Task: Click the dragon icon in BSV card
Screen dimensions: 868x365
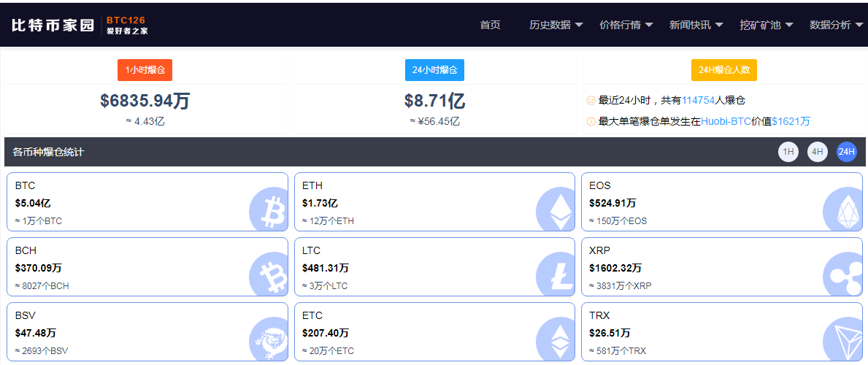Action: point(269,339)
